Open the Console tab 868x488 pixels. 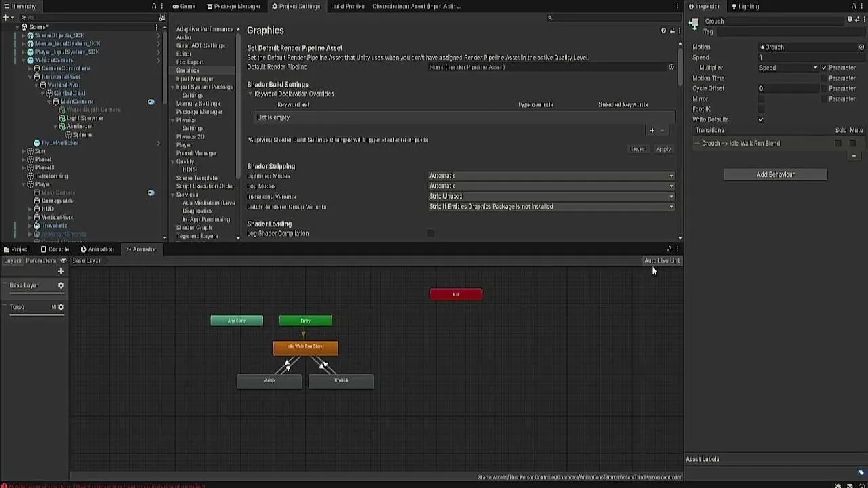click(55, 249)
